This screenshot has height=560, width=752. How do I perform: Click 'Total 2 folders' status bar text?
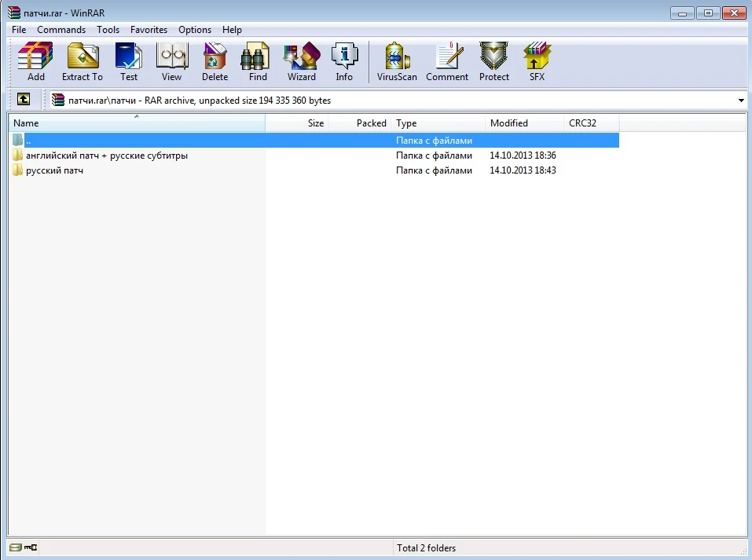[426, 547]
